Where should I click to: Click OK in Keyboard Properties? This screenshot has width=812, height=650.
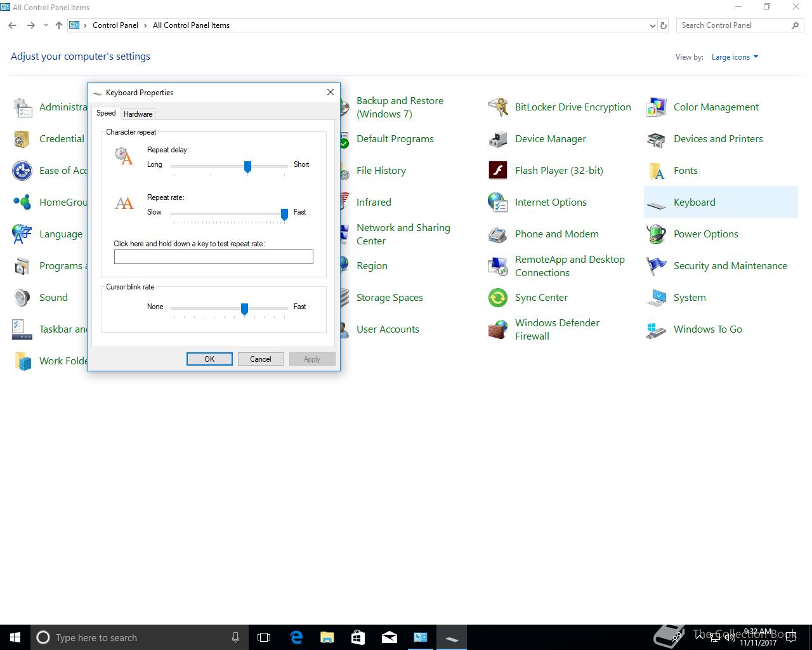coord(209,359)
